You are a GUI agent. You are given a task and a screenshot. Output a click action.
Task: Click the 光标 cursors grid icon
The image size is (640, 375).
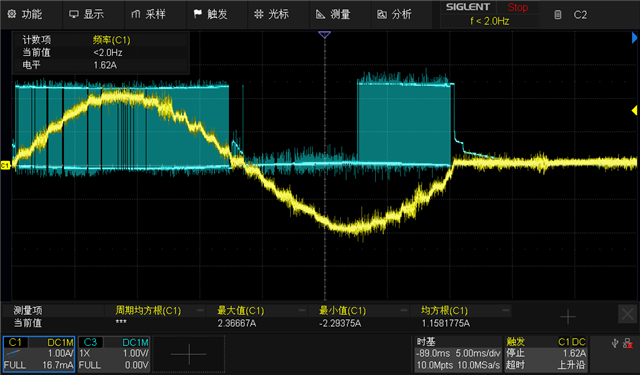(258, 14)
